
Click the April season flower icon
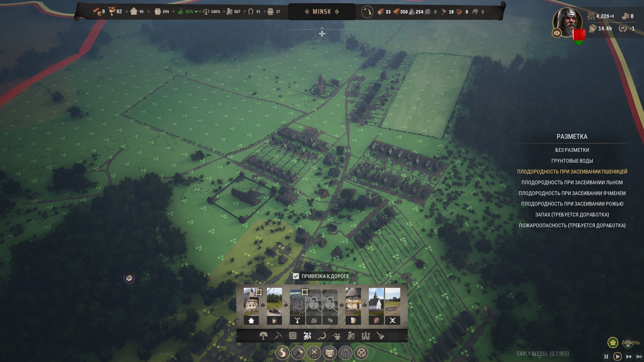point(613,342)
